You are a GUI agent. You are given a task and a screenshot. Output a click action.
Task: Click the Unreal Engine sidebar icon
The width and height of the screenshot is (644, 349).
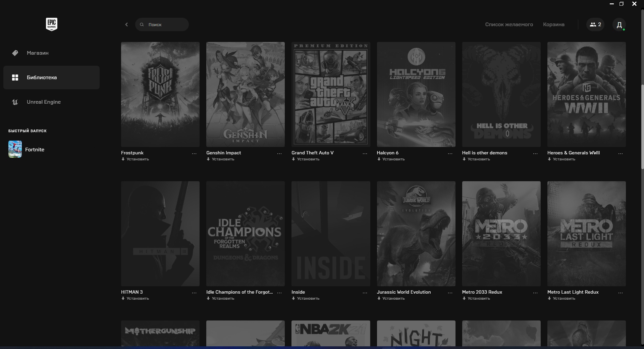tap(15, 102)
